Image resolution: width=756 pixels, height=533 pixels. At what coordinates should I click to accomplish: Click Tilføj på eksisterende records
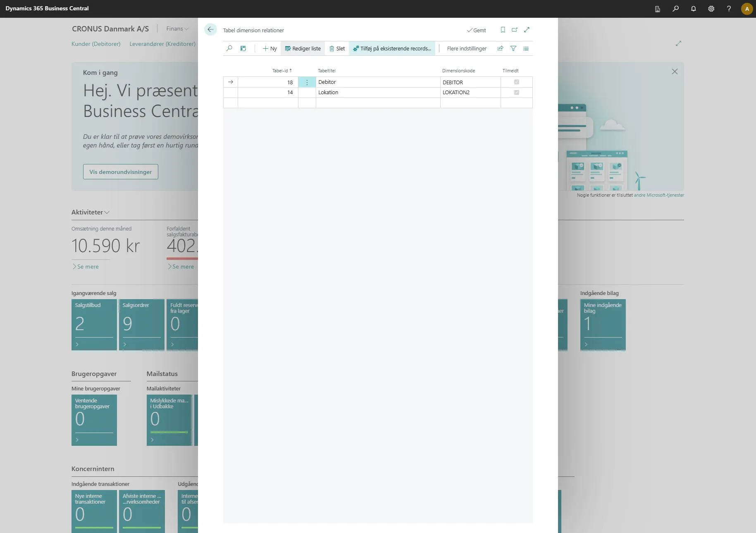[392, 48]
